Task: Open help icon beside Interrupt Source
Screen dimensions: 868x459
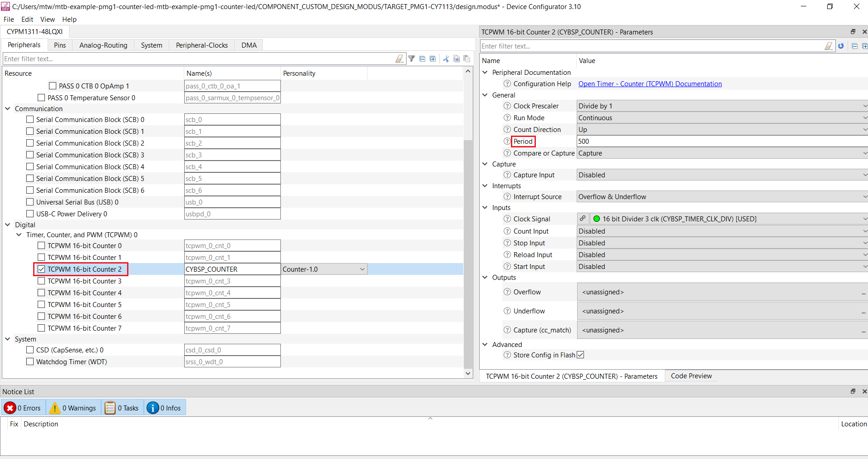Action: (x=507, y=197)
